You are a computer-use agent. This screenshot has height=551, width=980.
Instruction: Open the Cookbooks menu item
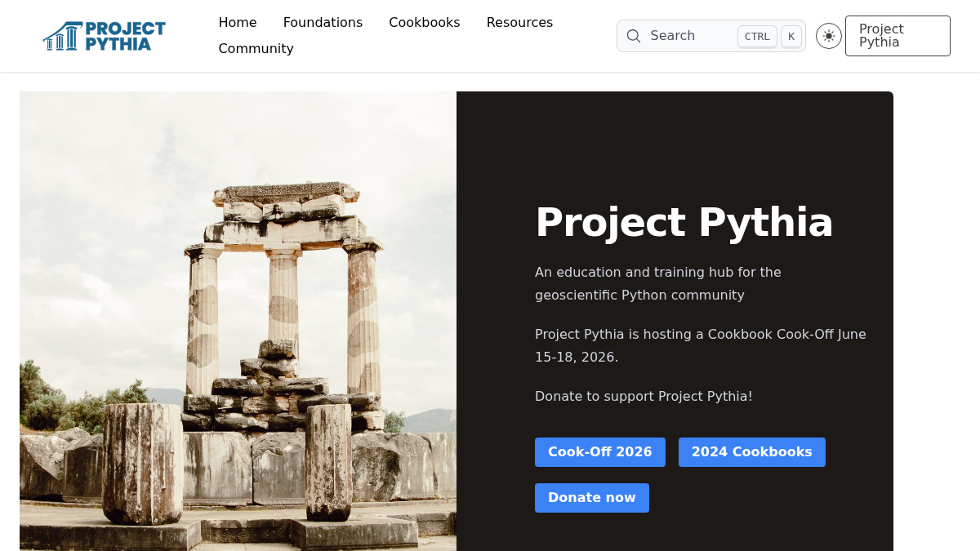click(x=425, y=23)
